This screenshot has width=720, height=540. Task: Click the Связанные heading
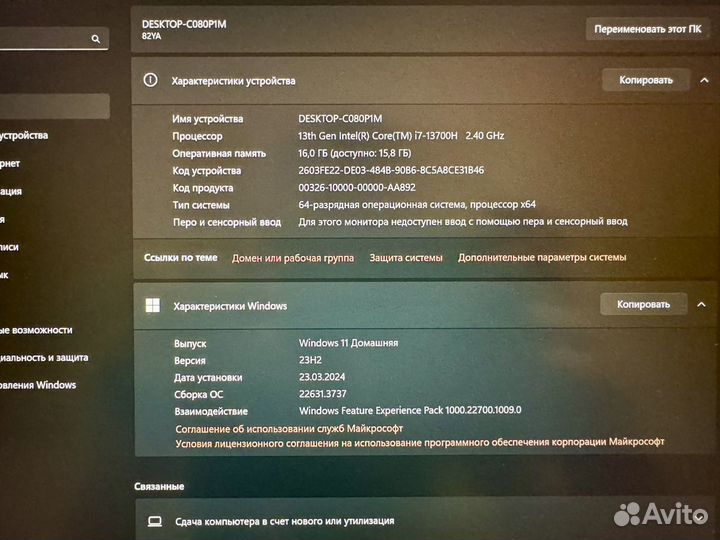[x=159, y=486]
